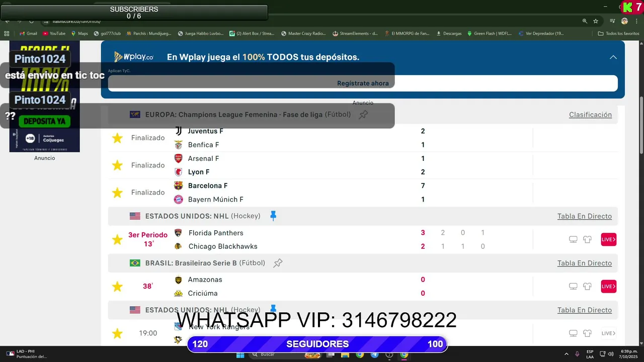Select Florida Panthers team name
This screenshot has height=362, width=644.
pos(216,233)
